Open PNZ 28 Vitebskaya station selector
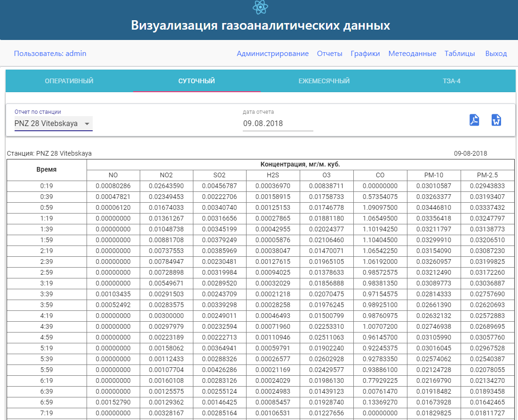Viewport: 518px width, 420px height. [47, 124]
